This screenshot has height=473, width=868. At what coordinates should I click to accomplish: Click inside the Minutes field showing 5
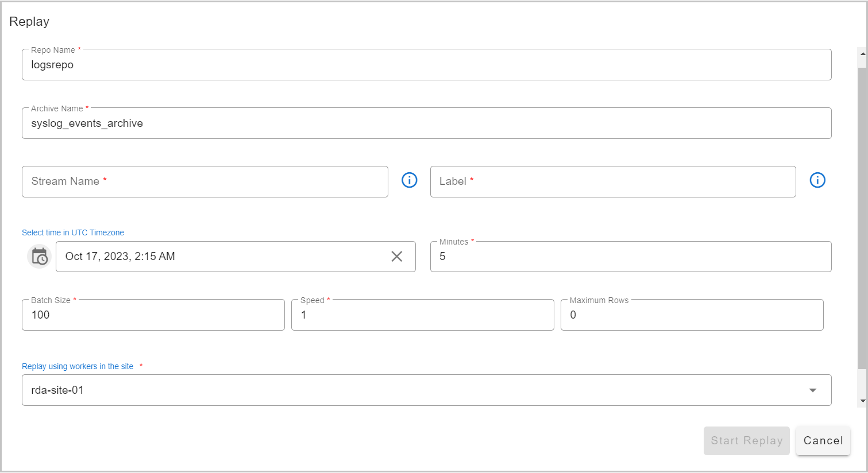(631, 257)
